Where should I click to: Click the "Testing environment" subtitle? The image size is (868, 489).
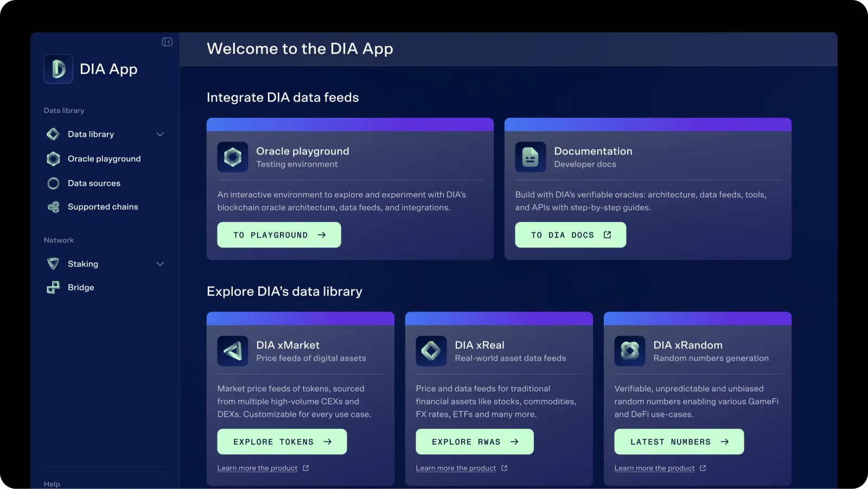click(x=297, y=164)
